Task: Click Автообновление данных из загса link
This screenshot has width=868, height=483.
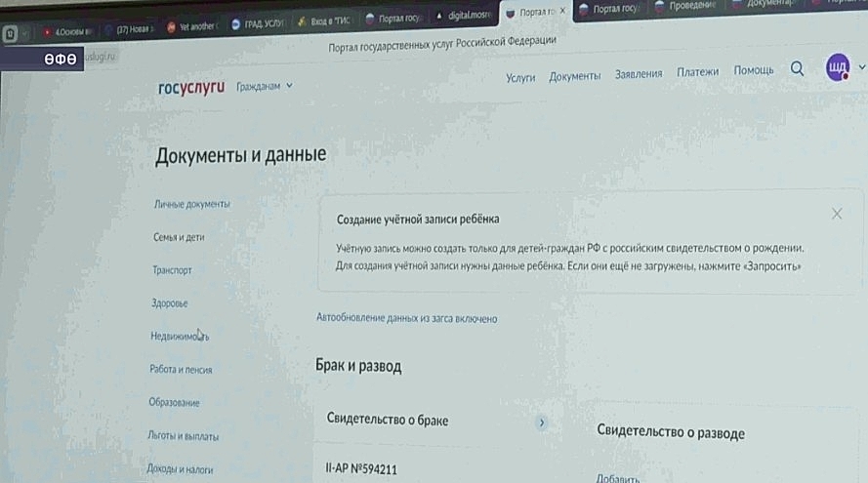Action: coord(406,318)
